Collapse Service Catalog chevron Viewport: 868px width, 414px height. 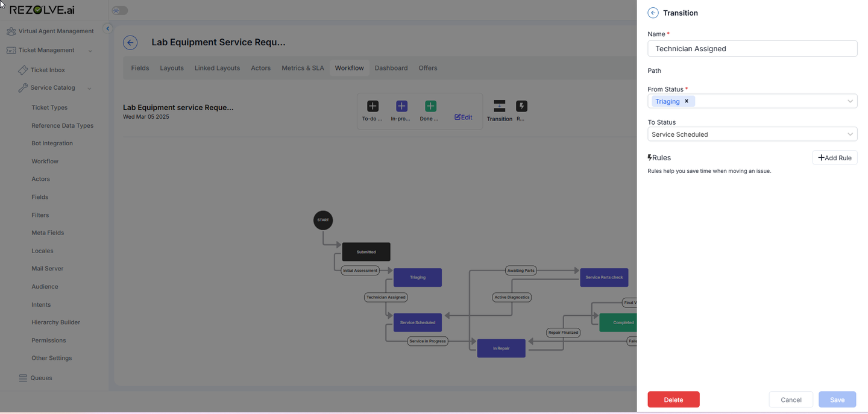pyautogui.click(x=89, y=89)
